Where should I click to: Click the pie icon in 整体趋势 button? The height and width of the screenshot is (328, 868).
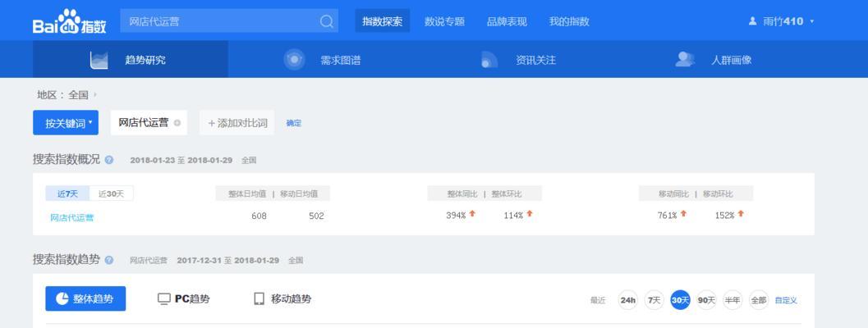point(62,298)
